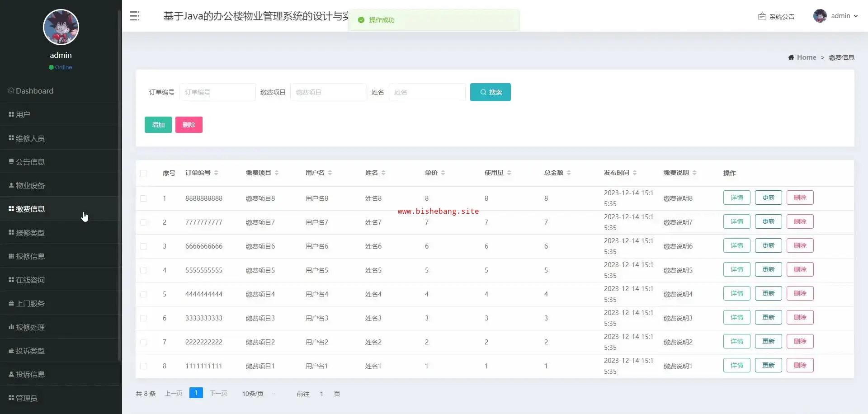868x414 pixels.
Task: Click the green 增加 button
Action: pyautogui.click(x=158, y=125)
